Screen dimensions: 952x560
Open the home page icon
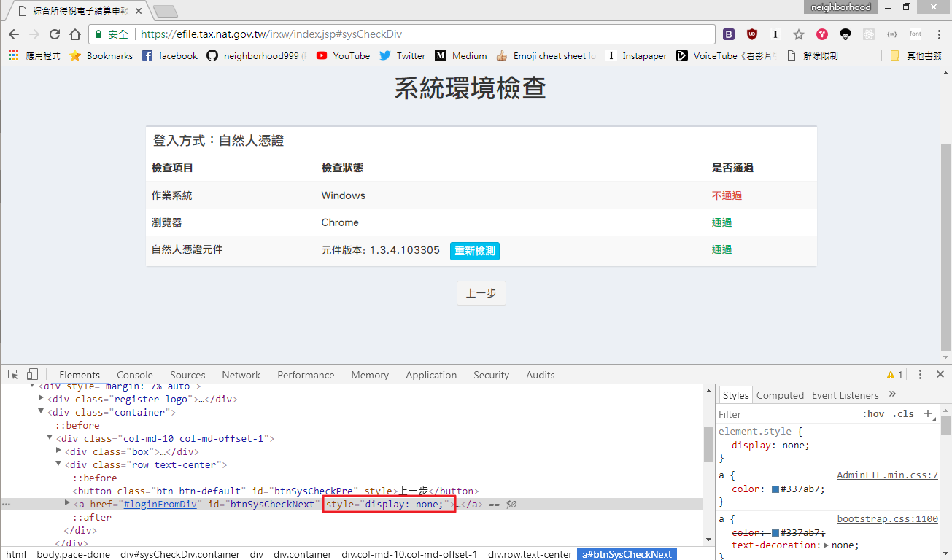pyautogui.click(x=74, y=34)
